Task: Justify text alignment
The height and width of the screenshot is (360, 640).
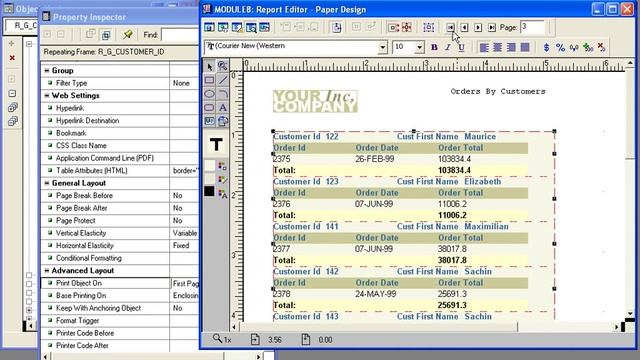Action: (x=525, y=47)
